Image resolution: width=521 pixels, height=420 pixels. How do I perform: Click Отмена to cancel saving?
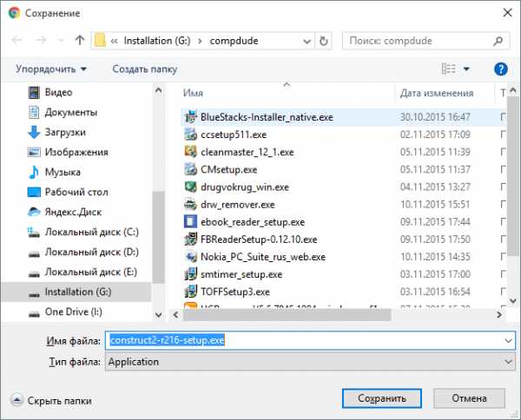pos(469,398)
